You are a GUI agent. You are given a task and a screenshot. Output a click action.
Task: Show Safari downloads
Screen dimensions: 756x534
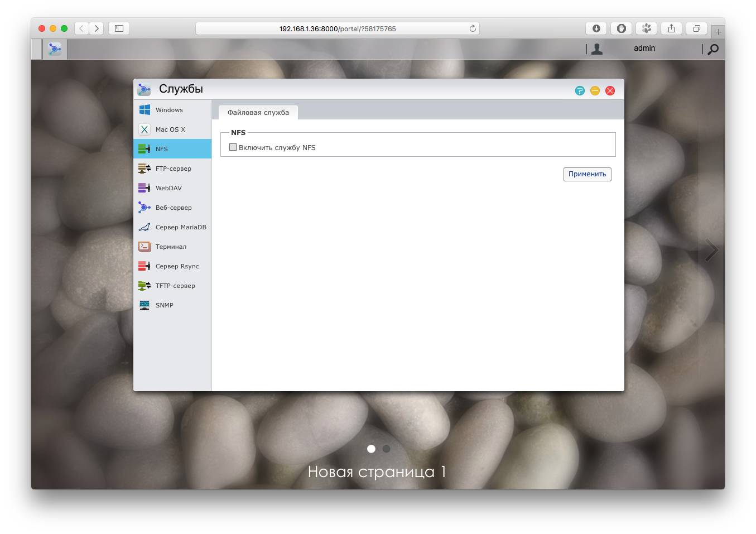596,28
